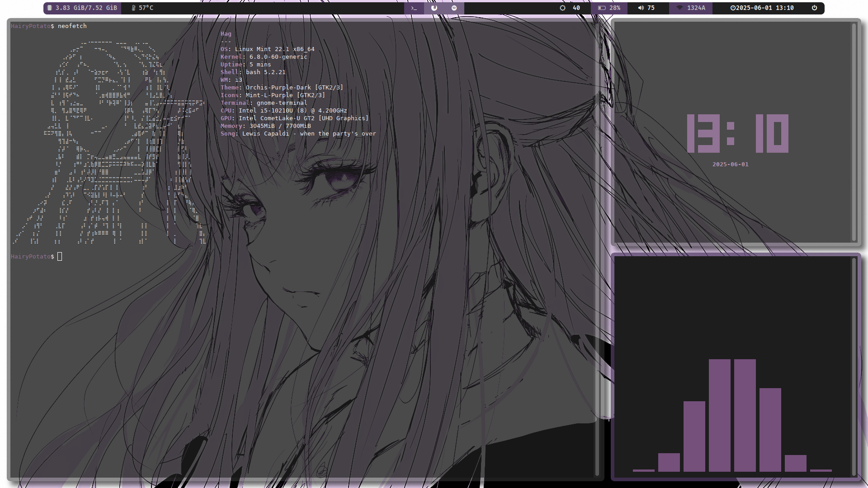The image size is (868, 488).
Task: Switch to the Spotify workspace icon
Action: 454,8
